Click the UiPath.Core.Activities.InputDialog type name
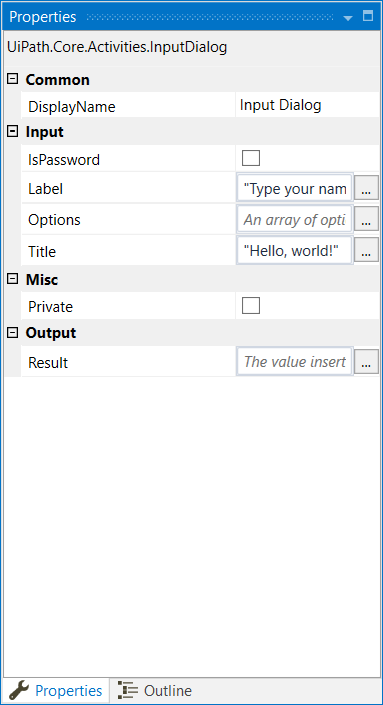This screenshot has width=383, height=705. pos(117,47)
